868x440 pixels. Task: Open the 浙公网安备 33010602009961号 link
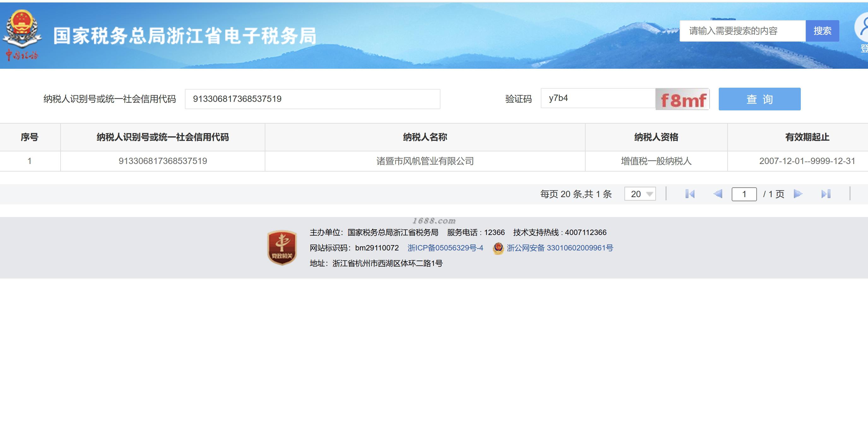click(x=560, y=248)
